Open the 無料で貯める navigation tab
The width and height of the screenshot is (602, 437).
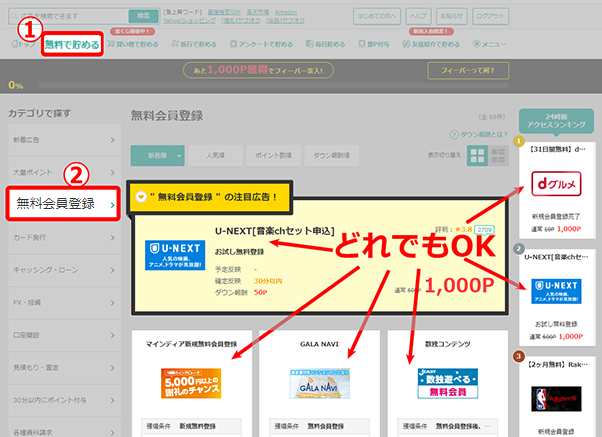(x=72, y=45)
